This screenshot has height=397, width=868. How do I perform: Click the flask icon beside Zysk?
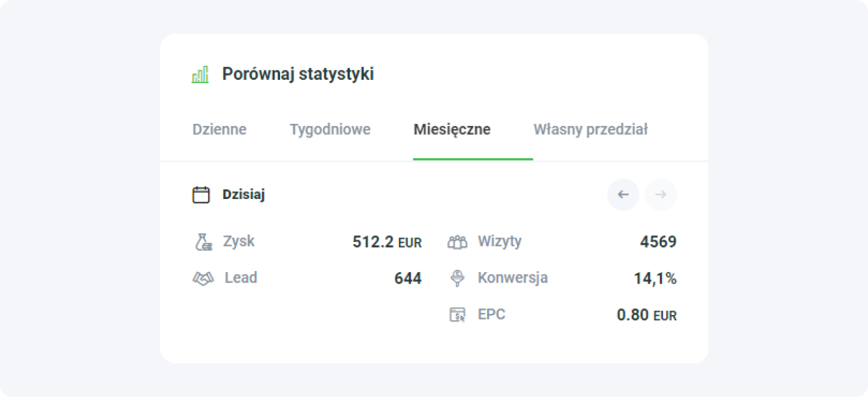[x=202, y=241]
